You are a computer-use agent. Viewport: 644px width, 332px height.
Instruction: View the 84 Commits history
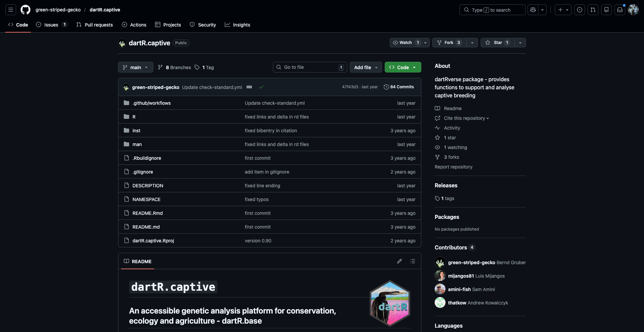tap(399, 87)
